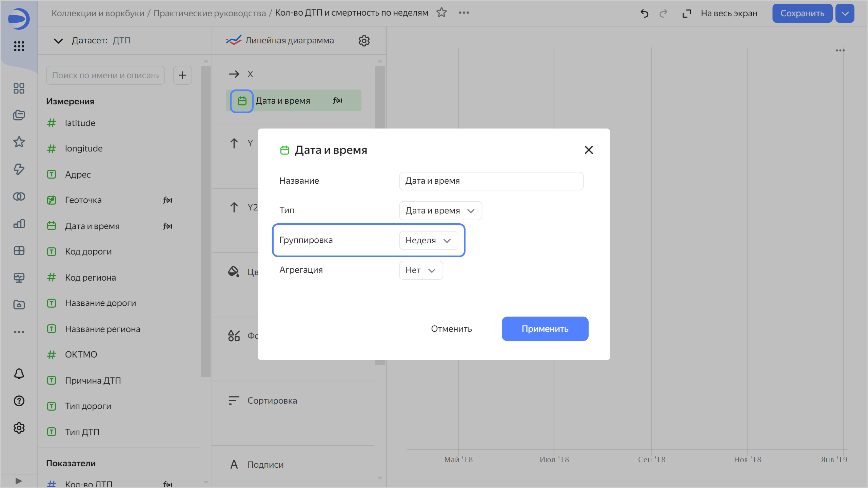Open the notifications bell in sidebar
This screenshot has height=488, width=868.
[x=19, y=373]
